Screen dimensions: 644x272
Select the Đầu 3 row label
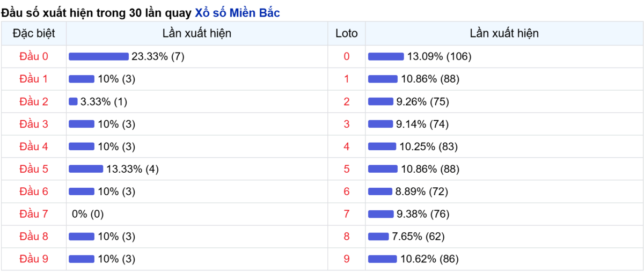point(34,124)
